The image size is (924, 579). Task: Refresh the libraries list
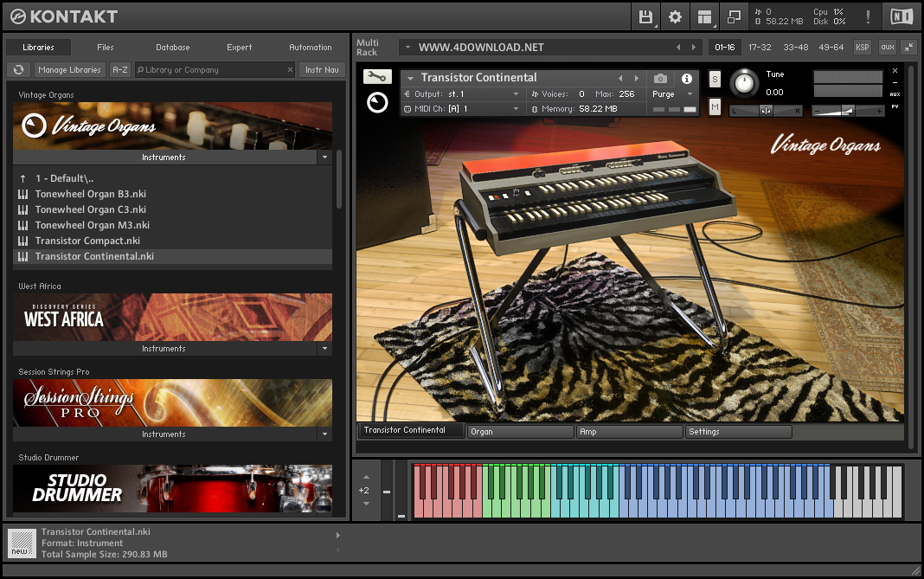pyautogui.click(x=18, y=69)
